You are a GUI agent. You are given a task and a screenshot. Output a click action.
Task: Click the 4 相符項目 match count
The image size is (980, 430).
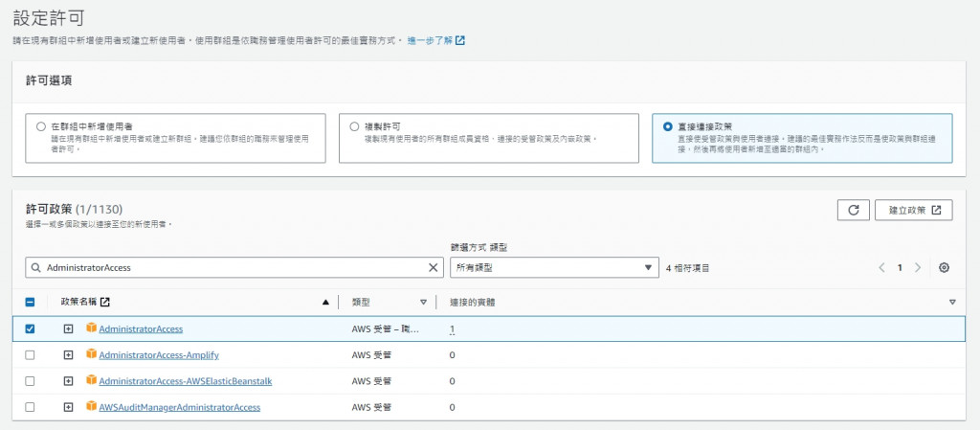pos(687,268)
